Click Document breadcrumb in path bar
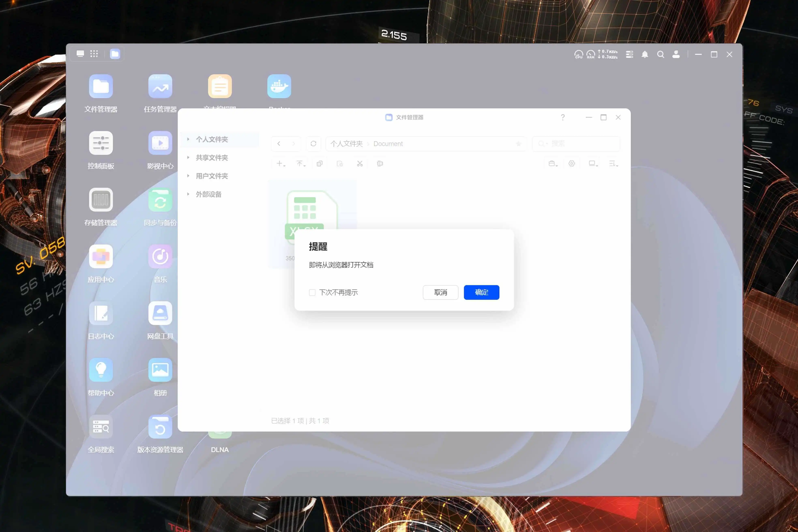Image resolution: width=798 pixels, height=532 pixels. [388, 144]
